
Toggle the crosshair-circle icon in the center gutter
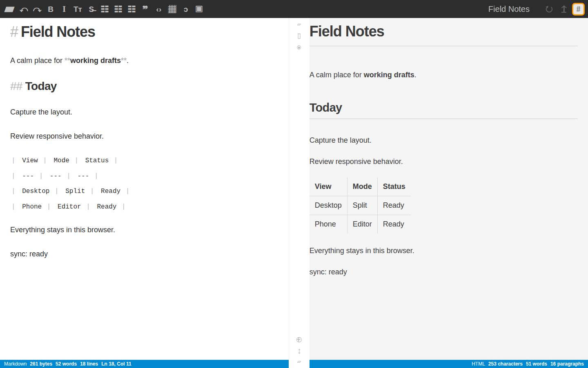(x=299, y=340)
